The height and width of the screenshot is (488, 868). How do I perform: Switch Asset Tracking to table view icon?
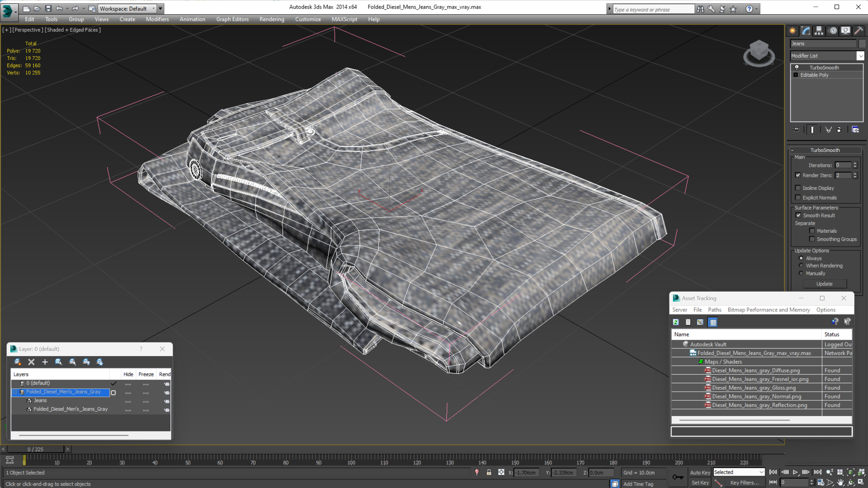point(713,322)
